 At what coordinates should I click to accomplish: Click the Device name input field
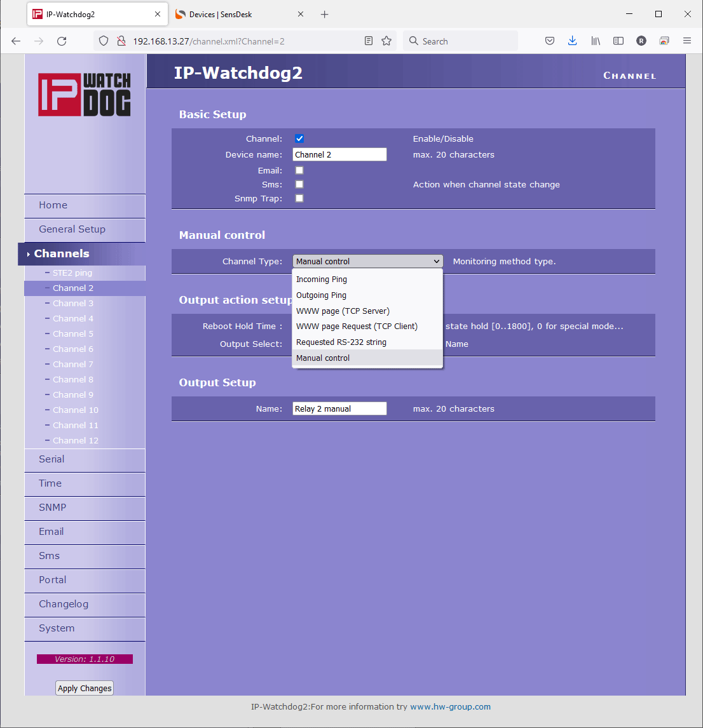click(x=339, y=154)
